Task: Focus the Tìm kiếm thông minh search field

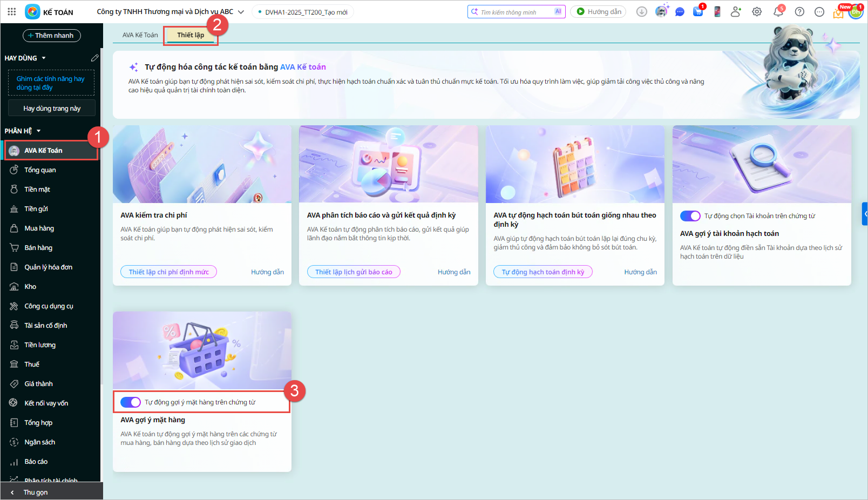Action: click(x=516, y=12)
